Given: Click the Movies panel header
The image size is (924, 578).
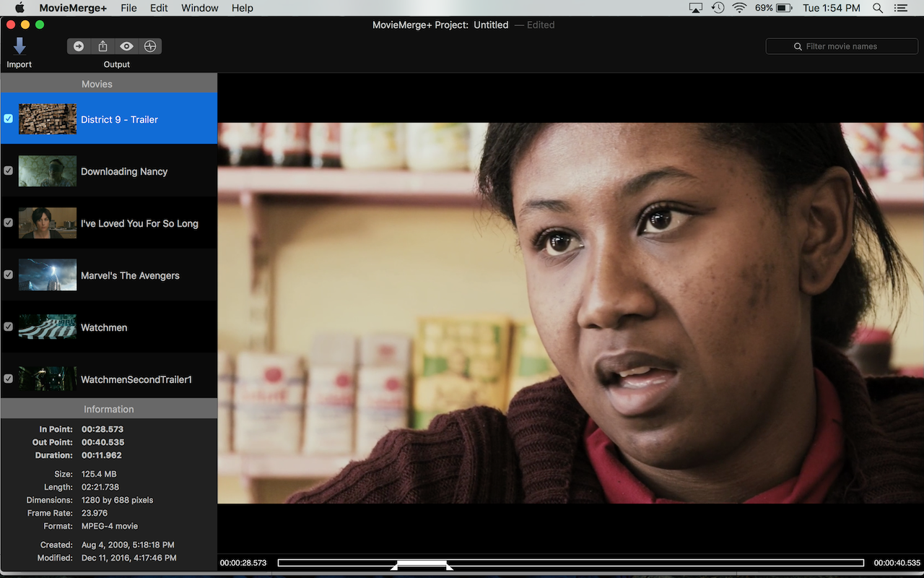Looking at the screenshot, I should tap(108, 84).
